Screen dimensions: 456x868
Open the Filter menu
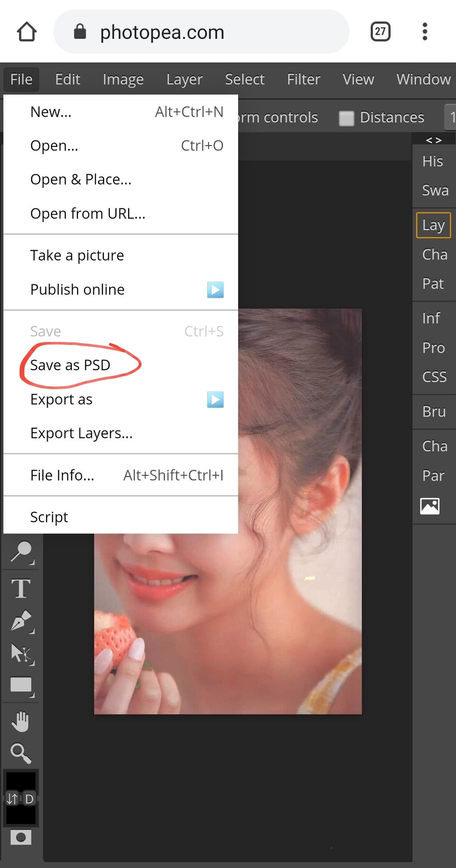coord(303,80)
